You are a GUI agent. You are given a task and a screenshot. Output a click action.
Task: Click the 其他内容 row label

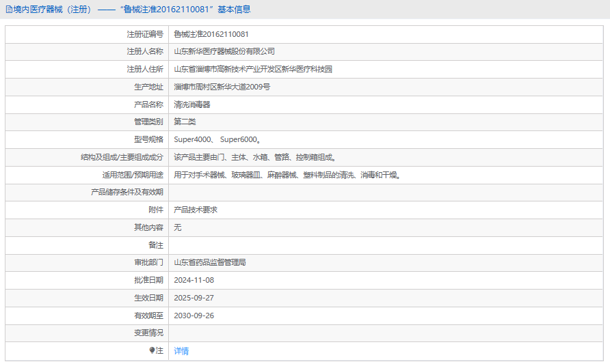[x=148, y=227]
